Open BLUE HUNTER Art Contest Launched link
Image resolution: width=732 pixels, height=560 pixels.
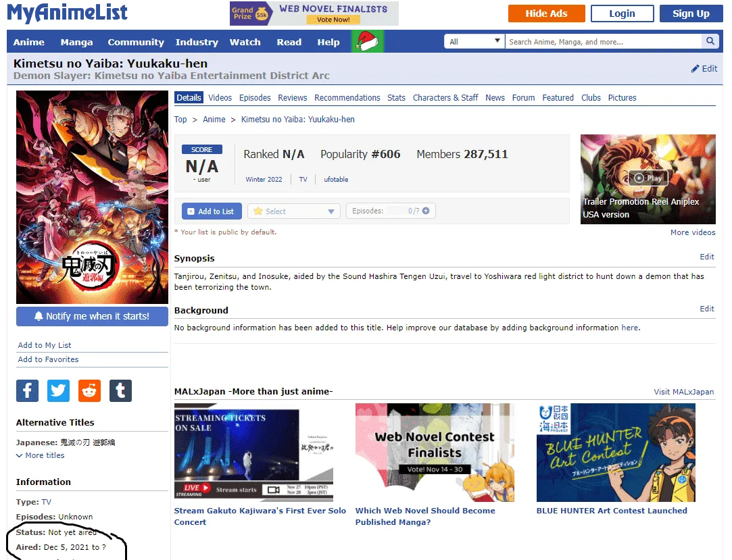point(612,511)
